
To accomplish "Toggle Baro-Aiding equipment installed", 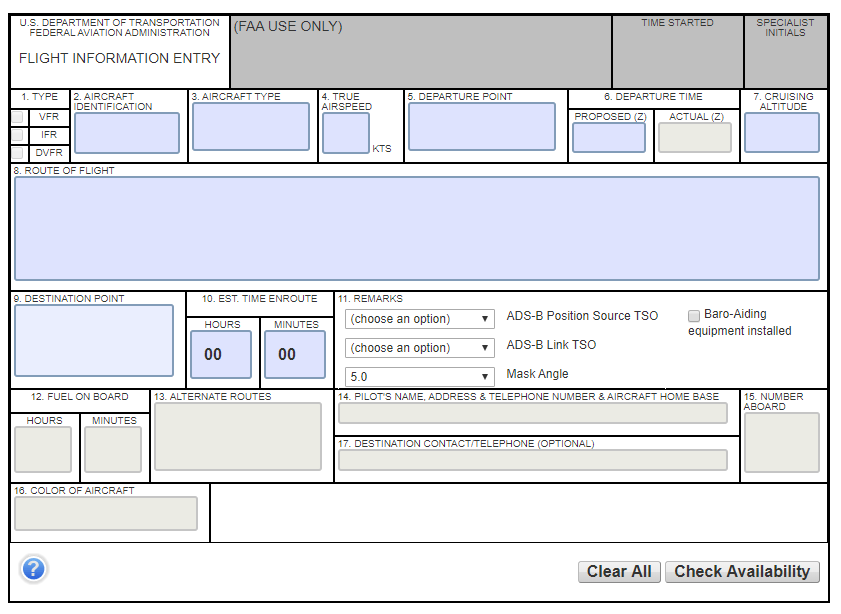I will click(x=694, y=315).
